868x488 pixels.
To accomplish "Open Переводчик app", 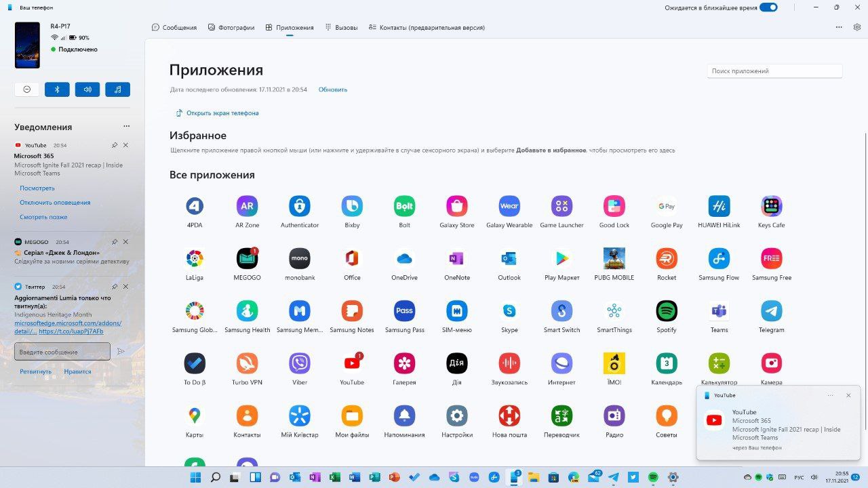I will (x=561, y=415).
